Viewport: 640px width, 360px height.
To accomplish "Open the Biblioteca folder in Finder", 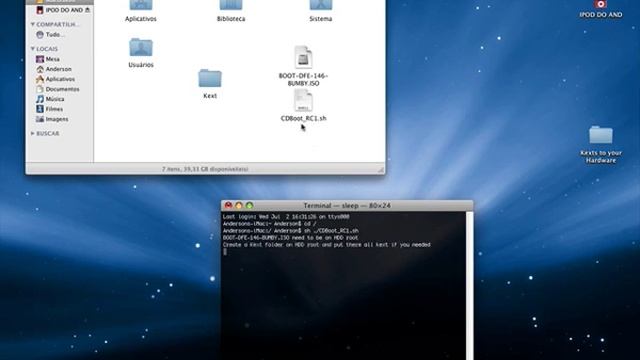I will point(231,6).
